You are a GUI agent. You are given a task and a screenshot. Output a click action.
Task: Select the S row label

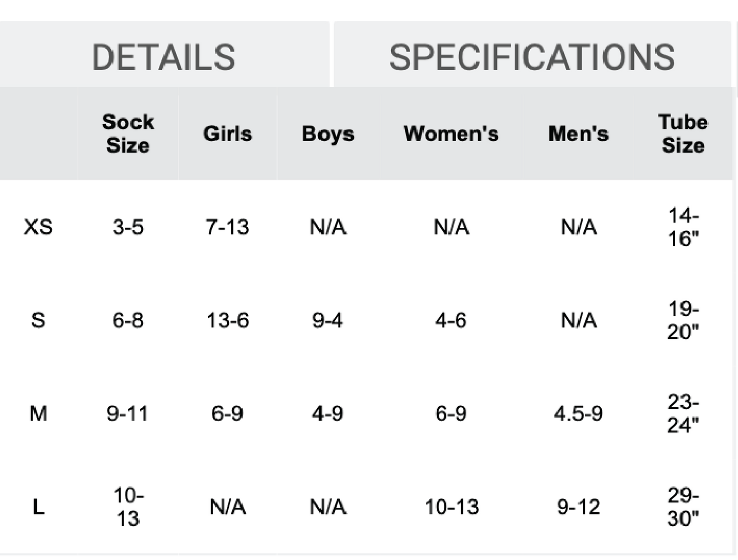pyautogui.click(x=37, y=321)
